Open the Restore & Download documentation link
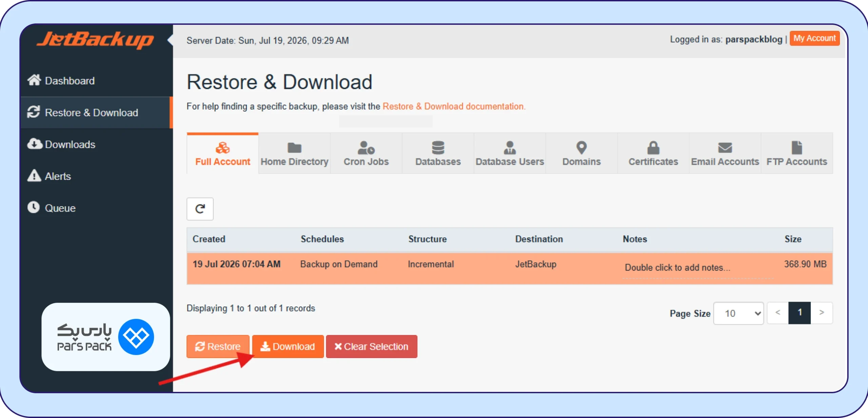 [454, 106]
